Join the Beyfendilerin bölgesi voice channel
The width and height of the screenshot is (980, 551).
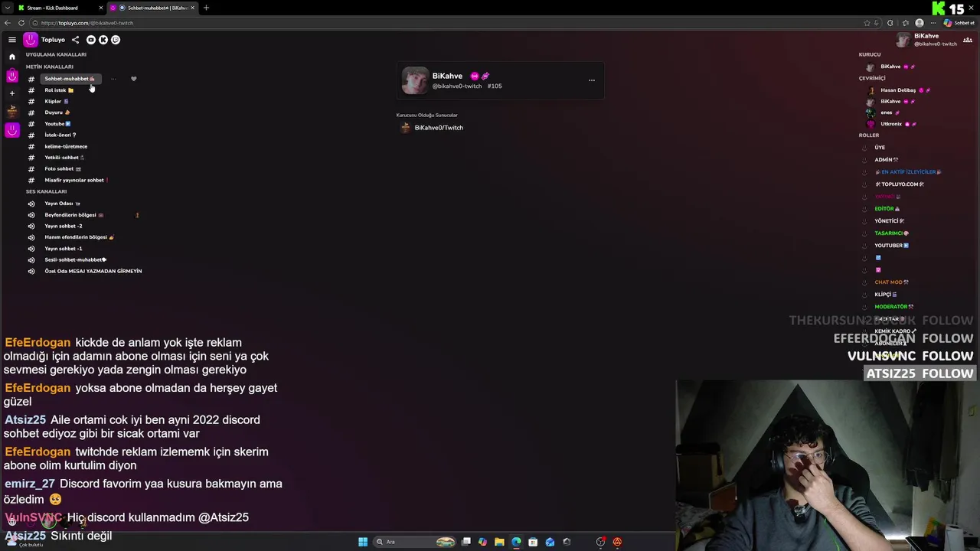(x=73, y=215)
